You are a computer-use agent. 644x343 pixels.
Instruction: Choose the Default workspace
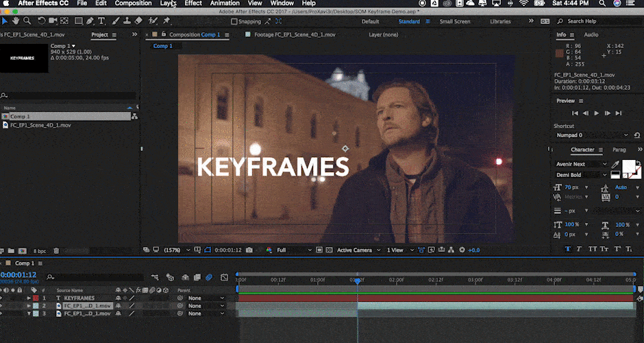coord(370,21)
